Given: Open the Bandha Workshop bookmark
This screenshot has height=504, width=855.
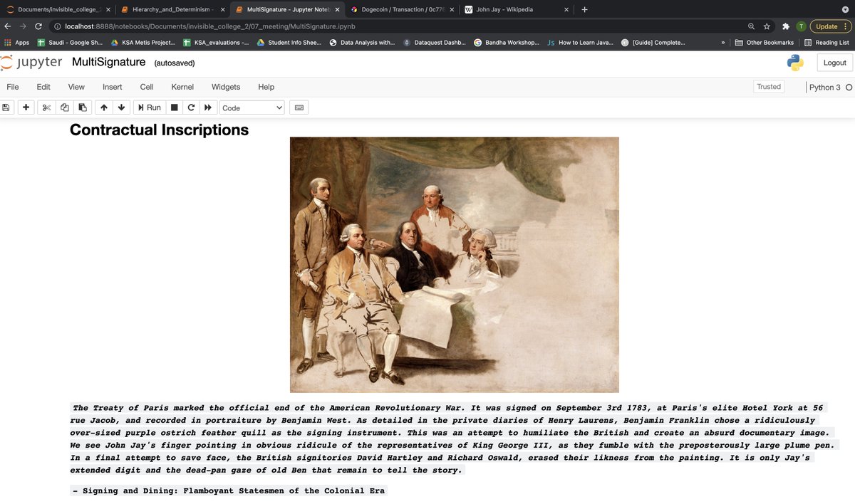Looking at the screenshot, I should pyautogui.click(x=507, y=43).
